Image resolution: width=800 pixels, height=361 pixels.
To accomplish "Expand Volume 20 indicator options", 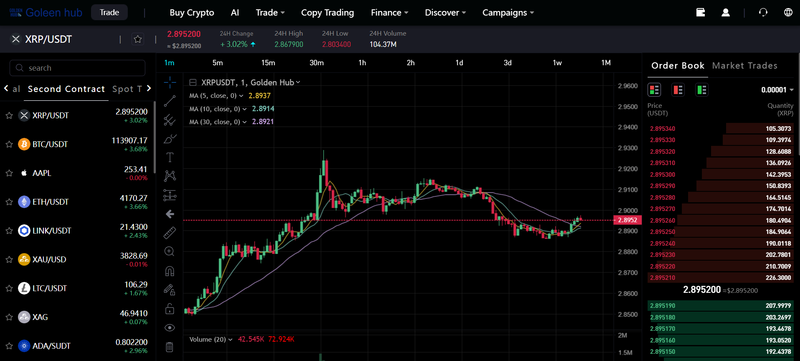I will [231, 340].
